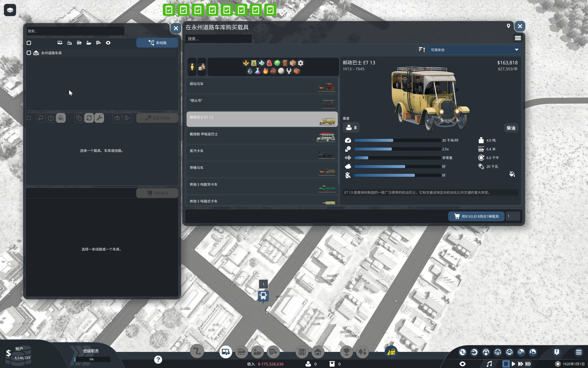The image size is (588, 368).
Task: Open the main game menu icon
Action: [x=579, y=352]
